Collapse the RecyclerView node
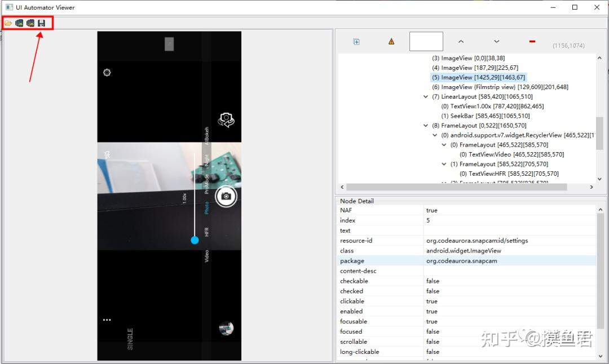The height and width of the screenshot is (364, 609). (435, 135)
